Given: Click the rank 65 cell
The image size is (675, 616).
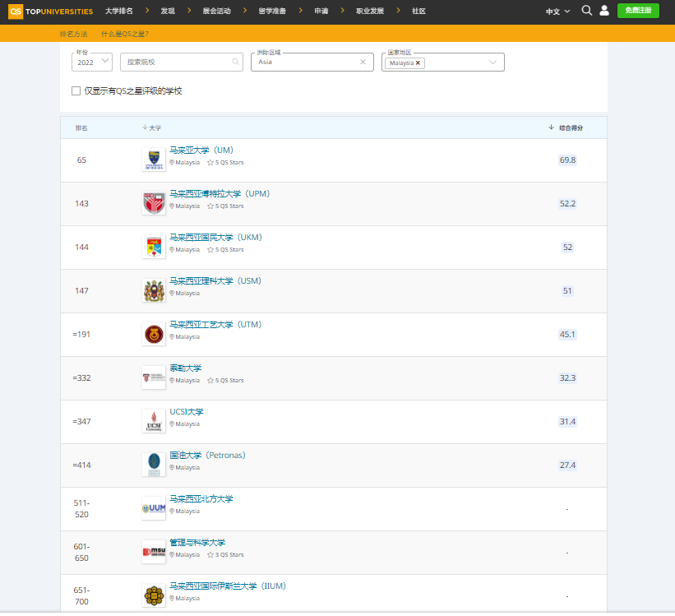Looking at the screenshot, I should pos(81,160).
